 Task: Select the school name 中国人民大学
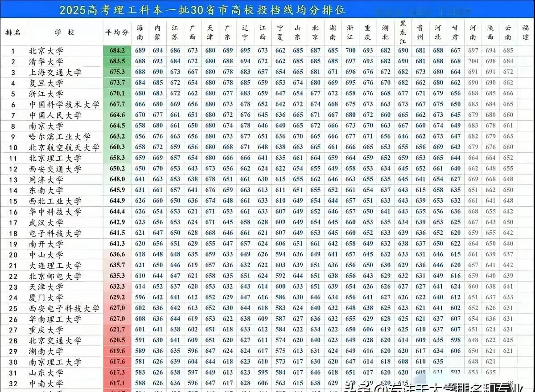(55, 115)
